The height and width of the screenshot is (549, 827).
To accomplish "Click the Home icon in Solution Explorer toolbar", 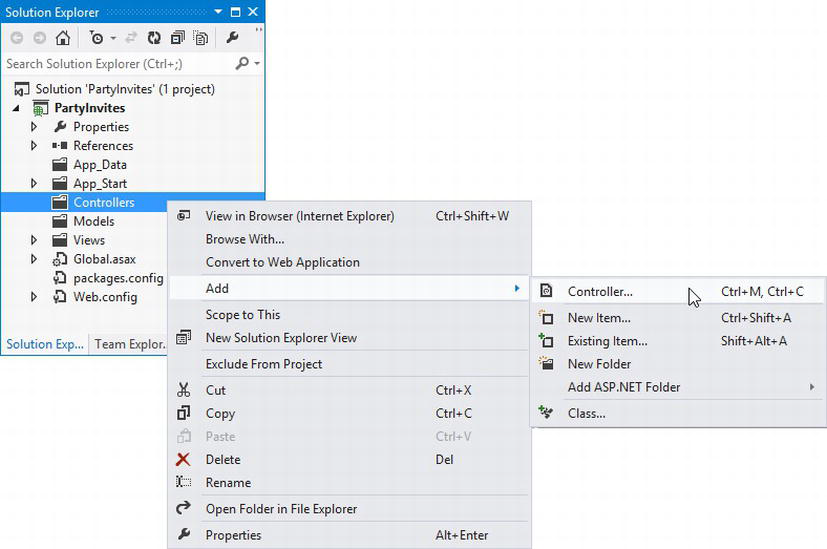I will [x=63, y=38].
